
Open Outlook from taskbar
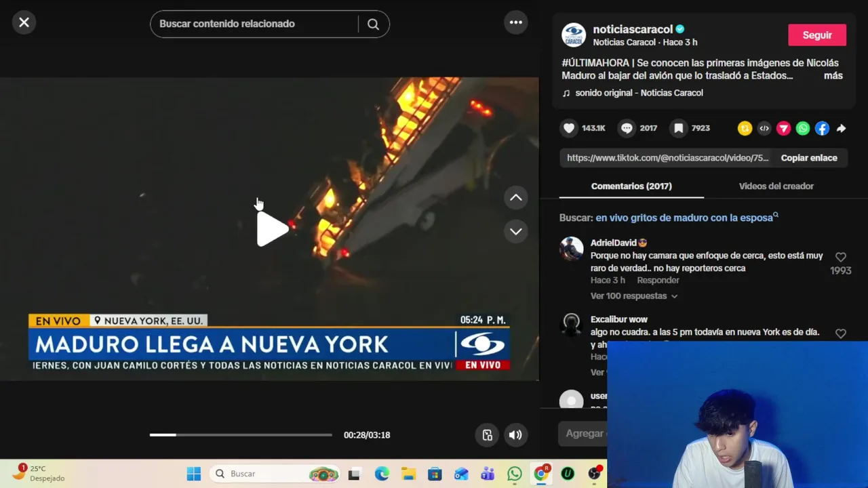click(x=461, y=474)
